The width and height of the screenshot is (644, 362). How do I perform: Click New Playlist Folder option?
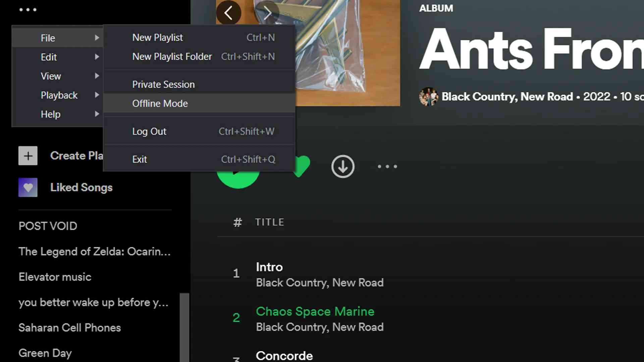coord(172,56)
